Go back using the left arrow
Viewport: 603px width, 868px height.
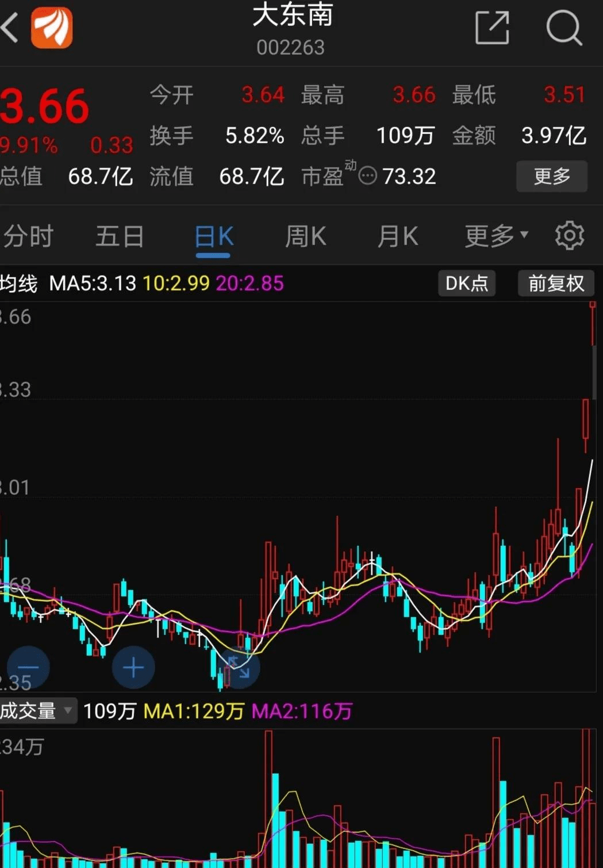(x=10, y=28)
